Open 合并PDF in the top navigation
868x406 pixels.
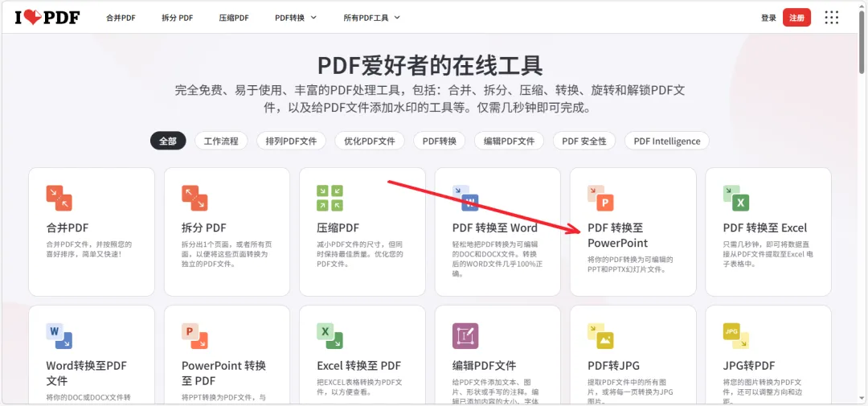click(x=121, y=18)
